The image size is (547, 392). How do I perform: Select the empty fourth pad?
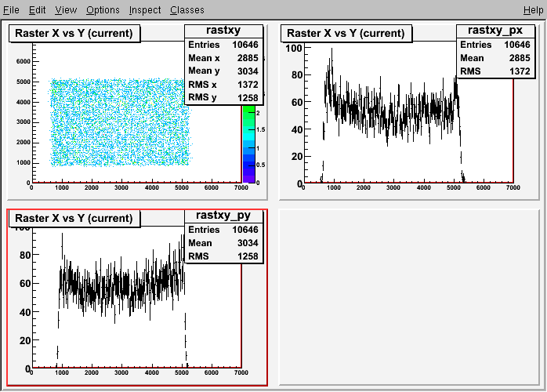tap(409, 297)
